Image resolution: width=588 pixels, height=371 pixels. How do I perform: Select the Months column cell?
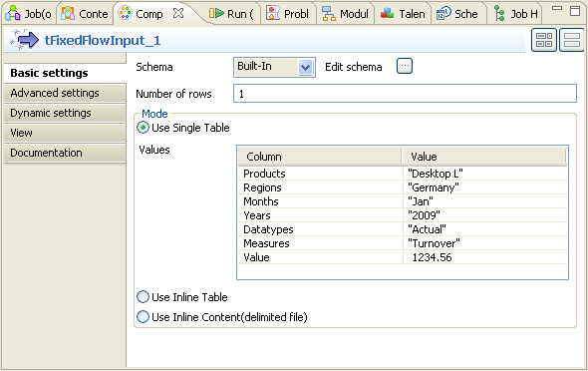[321, 201]
